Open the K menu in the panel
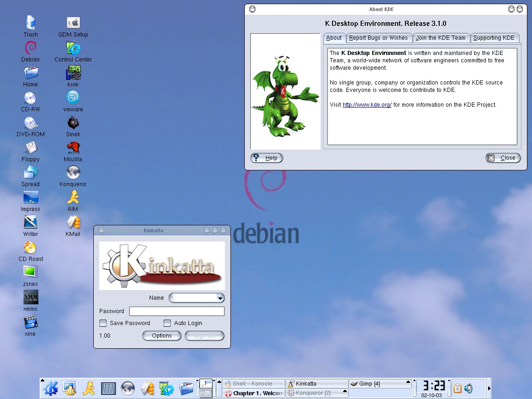Screen dimensions: 532x399 pyautogui.click(x=50, y=388)
